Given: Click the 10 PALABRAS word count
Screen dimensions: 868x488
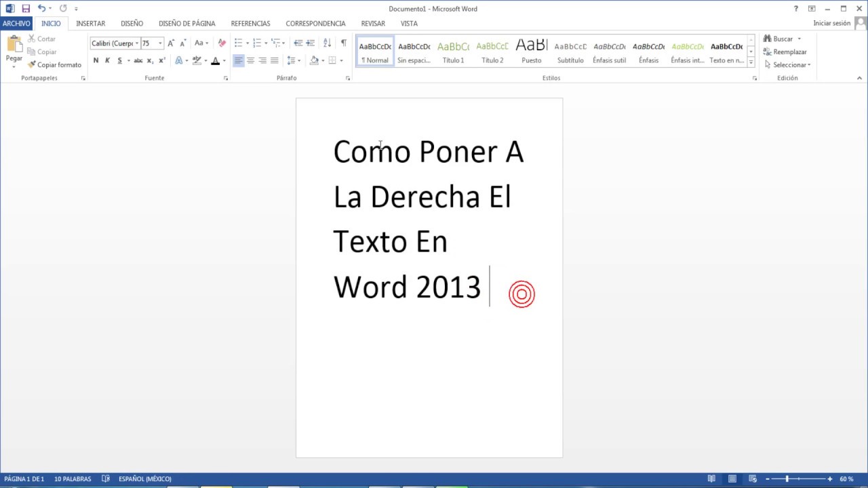Looking at the screenshot, I should click(x=73, y=479).
